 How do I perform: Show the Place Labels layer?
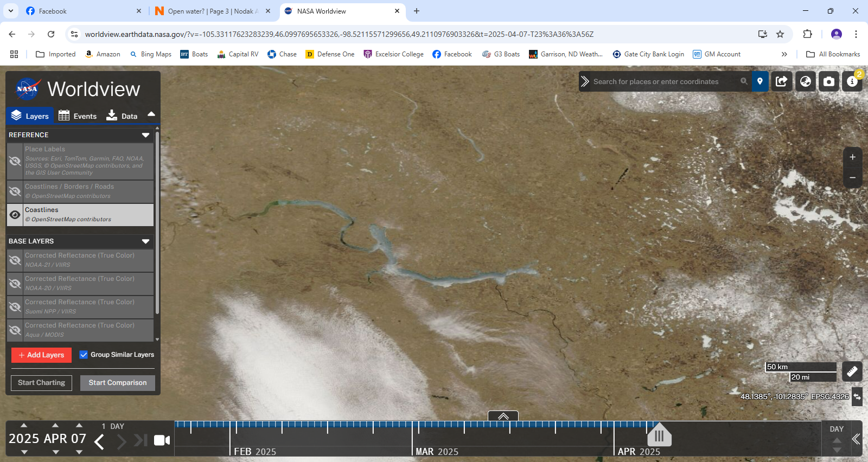tap(15, 161)
